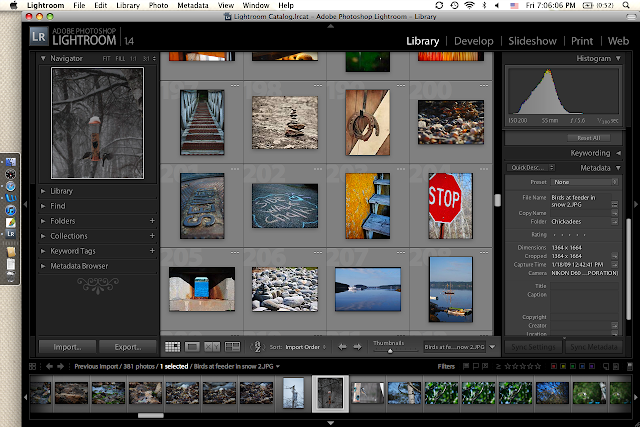Click the Wi-Fi icon in the menu bar
Viewport: 640px width, 427px height.
tap(468, 6)
